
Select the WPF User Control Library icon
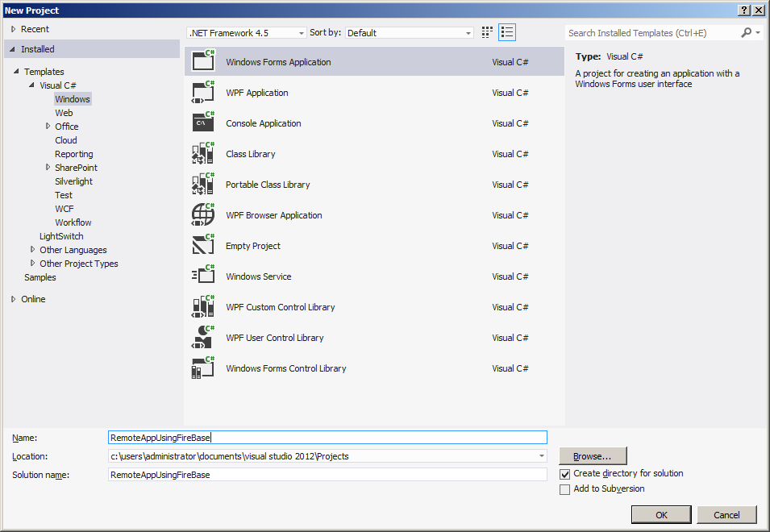203,337
